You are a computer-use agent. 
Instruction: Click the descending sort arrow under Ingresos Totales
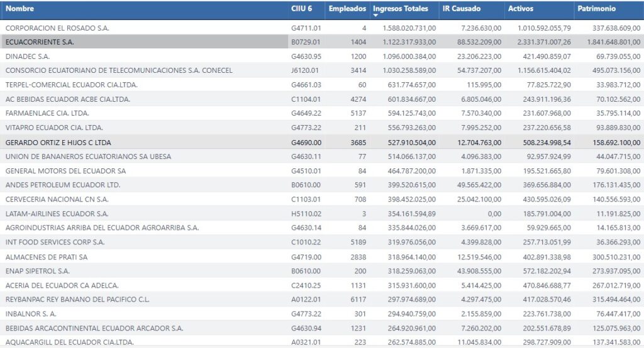point(375,16)
